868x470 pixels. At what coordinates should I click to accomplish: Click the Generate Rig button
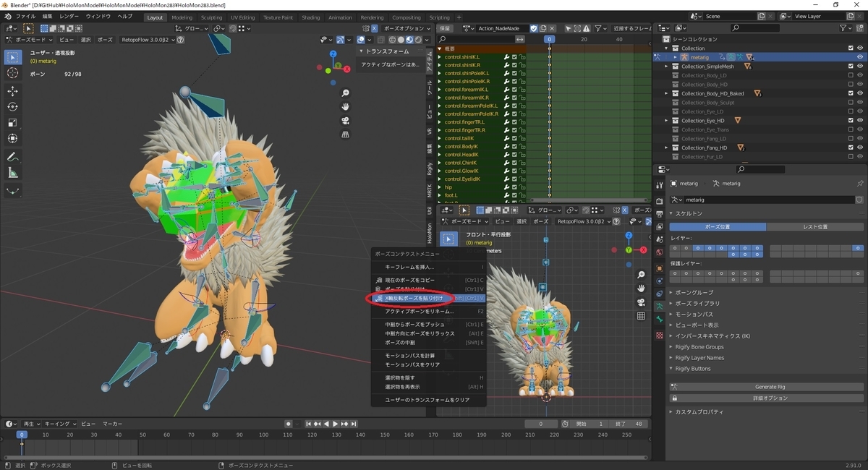[x=766, y=387]
